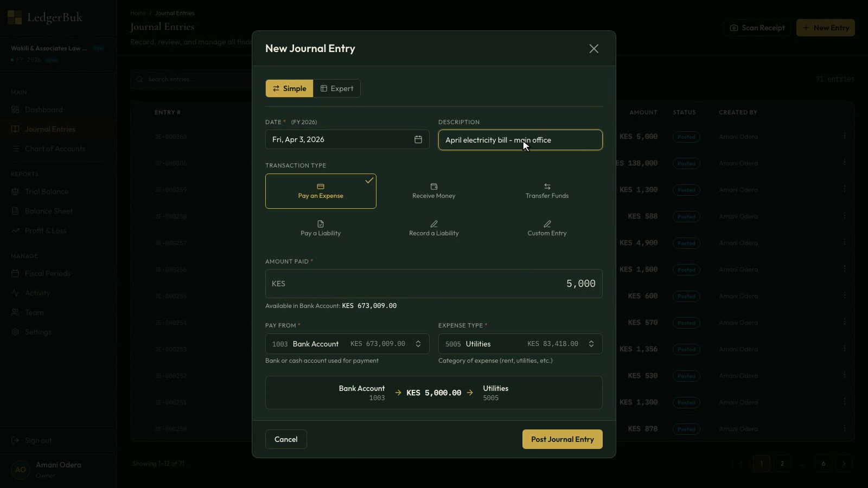The image size is (868, 488).
Task: Click the Post Journal Entry button
Action: click(x=562, y=439)
